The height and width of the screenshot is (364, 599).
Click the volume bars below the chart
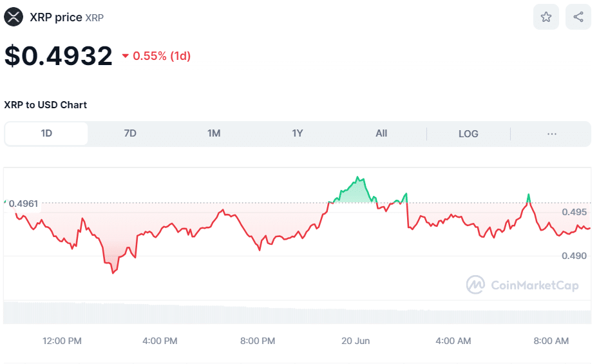[296, 314]
